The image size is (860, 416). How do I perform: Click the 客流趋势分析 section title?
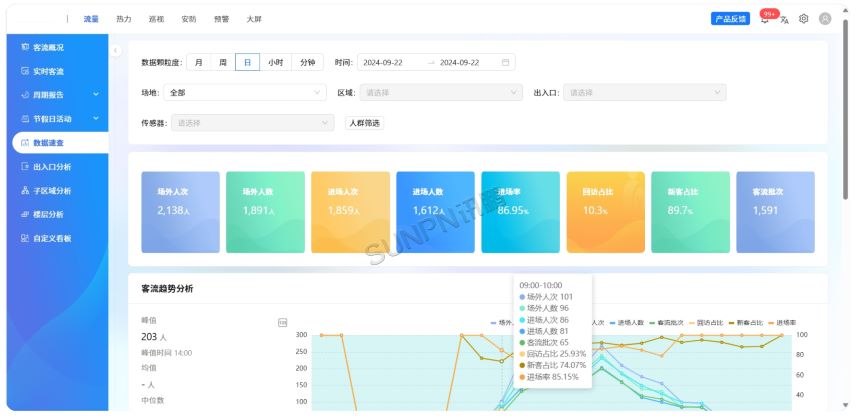click(x=167, y=289)
